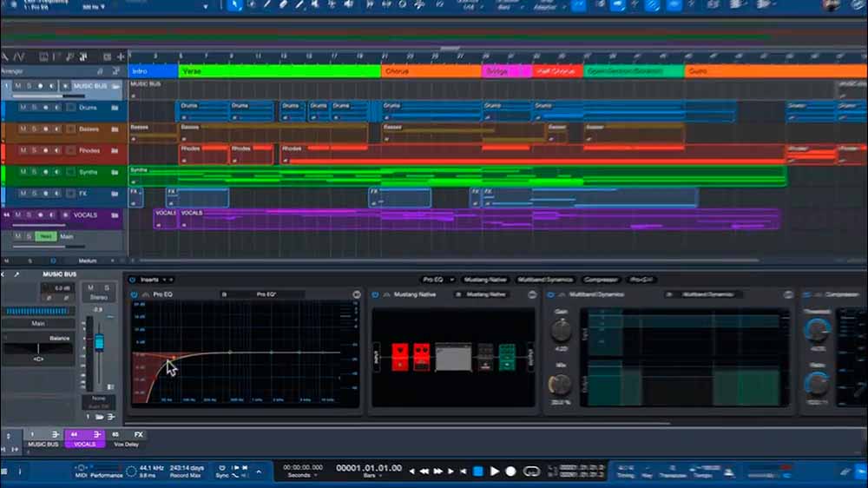
Task: Mute the Drums track
Action: [23, 108]
